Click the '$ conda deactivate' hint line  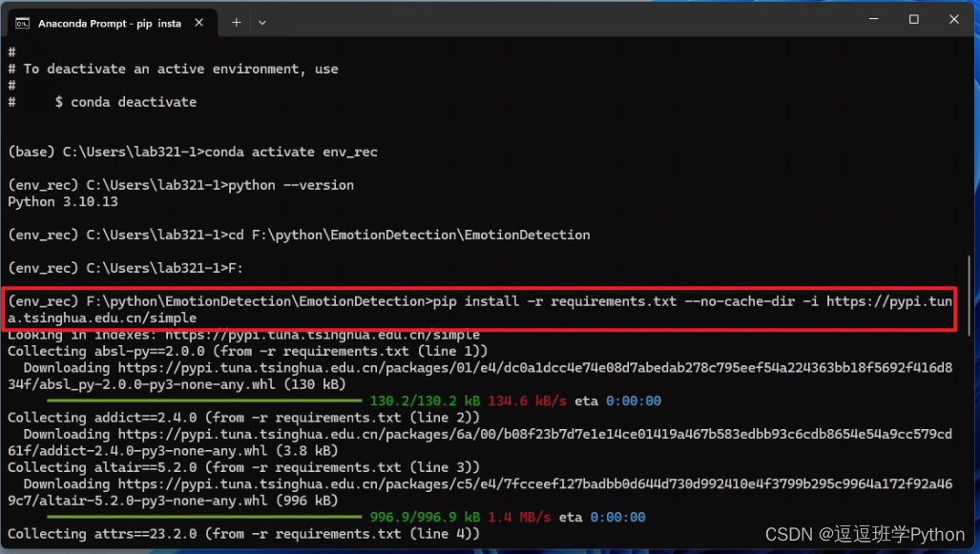[126, 102]
